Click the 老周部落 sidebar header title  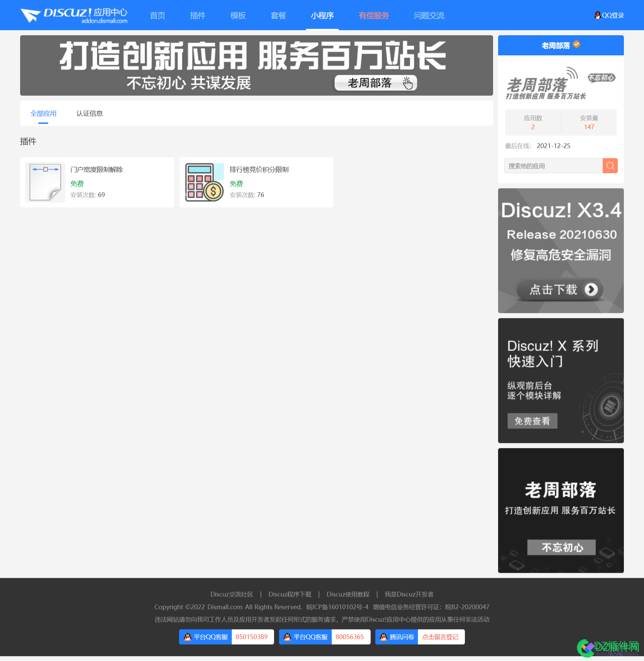(556, 45)
